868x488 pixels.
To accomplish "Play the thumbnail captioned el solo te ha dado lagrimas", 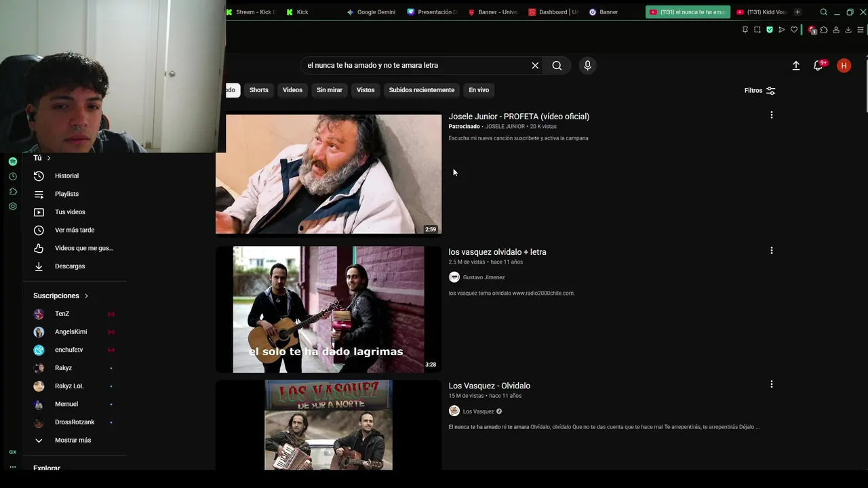I will [x=328, y=309].
